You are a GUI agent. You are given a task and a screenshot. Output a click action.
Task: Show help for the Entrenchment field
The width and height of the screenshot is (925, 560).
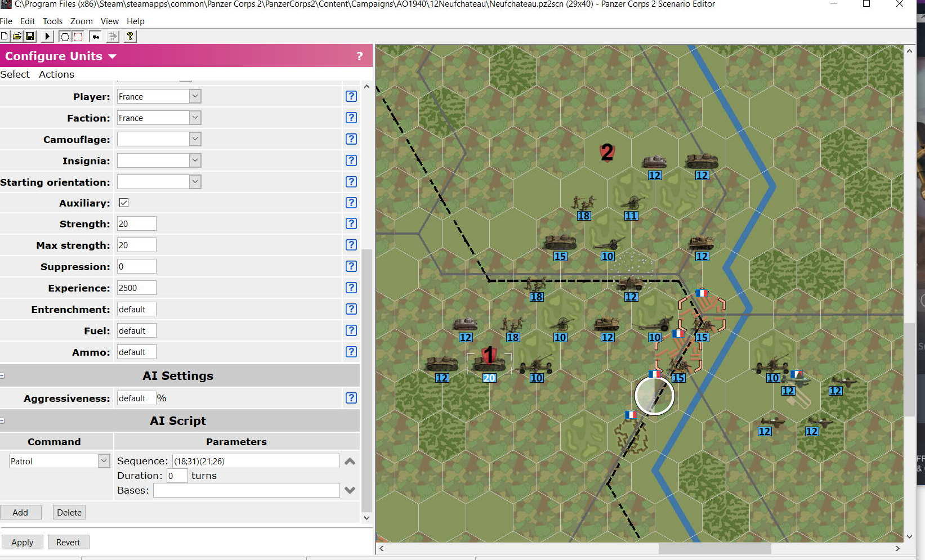351,309
